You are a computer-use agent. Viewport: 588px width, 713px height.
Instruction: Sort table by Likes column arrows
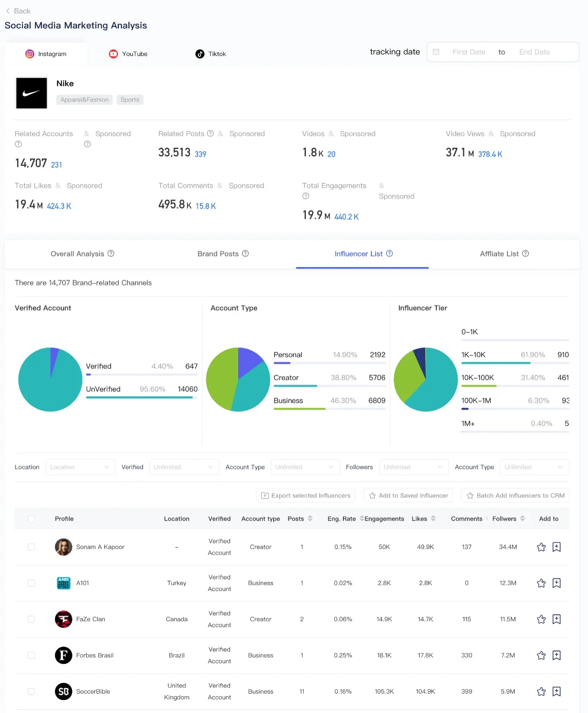pyautogui.click(x=433, y=519)
